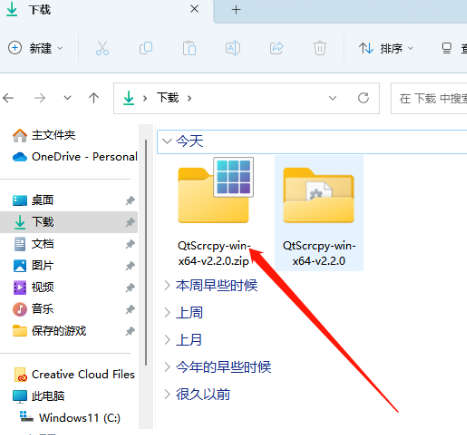This screenshot has width=467, height=435.
Task: Click the Paste clipboard icon
Action: [x=189, y=48]
